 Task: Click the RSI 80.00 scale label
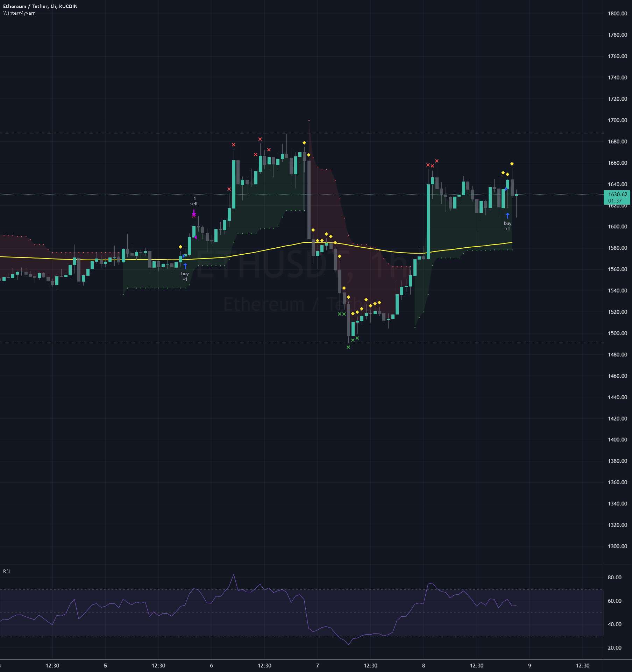(x=615, y=578)
